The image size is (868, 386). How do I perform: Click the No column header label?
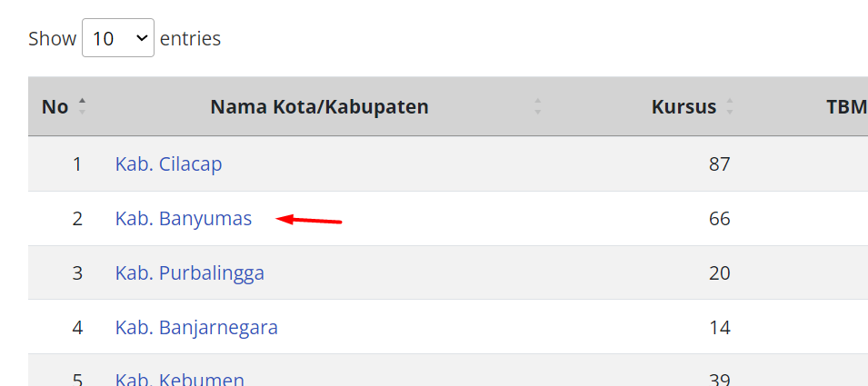point(55,107)
